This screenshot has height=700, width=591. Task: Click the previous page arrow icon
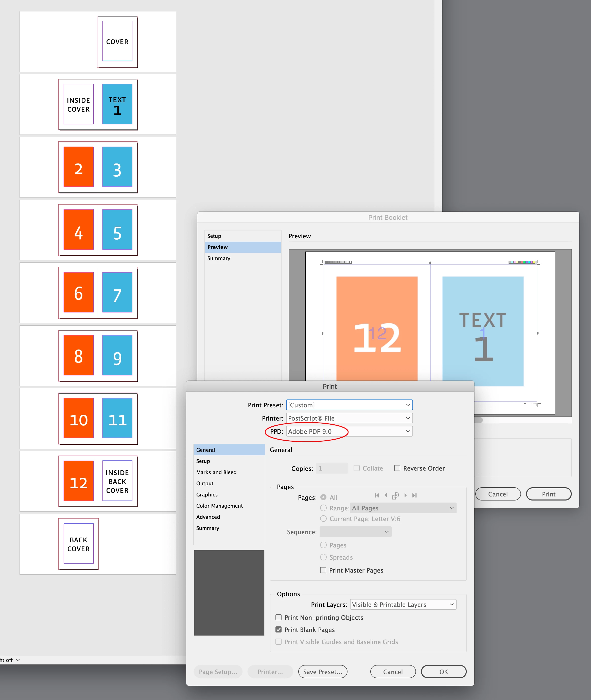(386, 495)
